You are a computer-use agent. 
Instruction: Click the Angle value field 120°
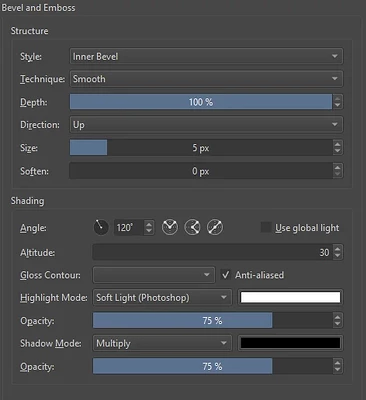129,228
